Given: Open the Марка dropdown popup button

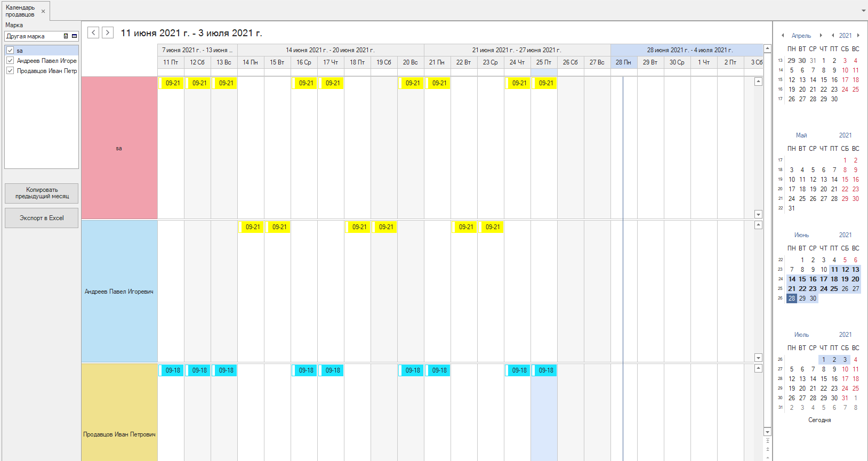Looking at the screenshot, I should tap(74, 36).
